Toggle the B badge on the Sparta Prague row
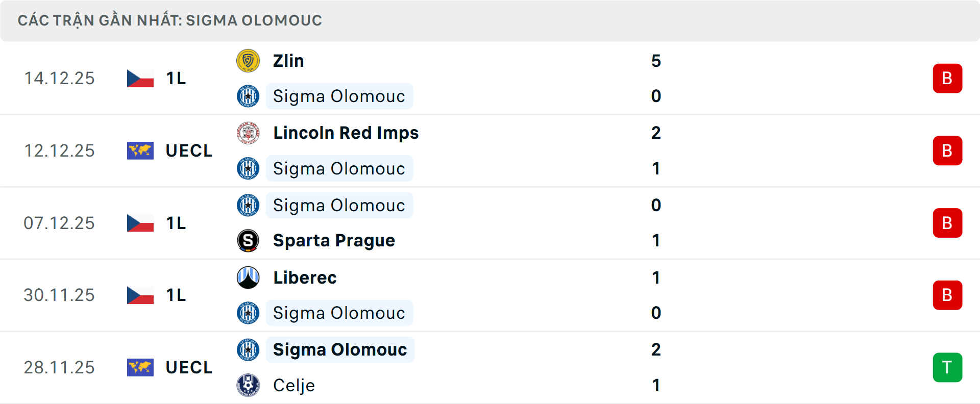The image size is (980, 404). pyautogui.click(x=947, y=223)
